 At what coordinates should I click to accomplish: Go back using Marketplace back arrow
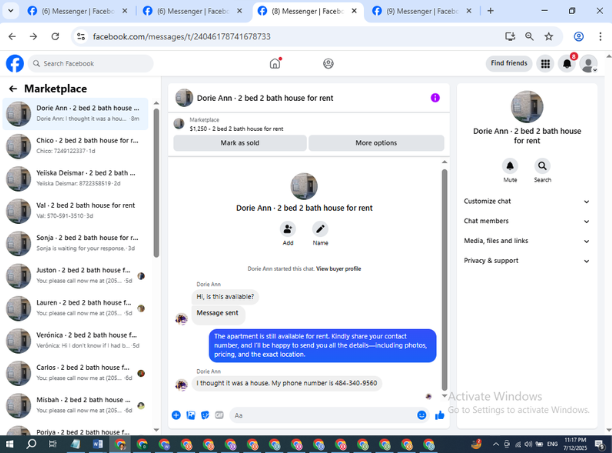pyautogui.click(x=13, y=89)
